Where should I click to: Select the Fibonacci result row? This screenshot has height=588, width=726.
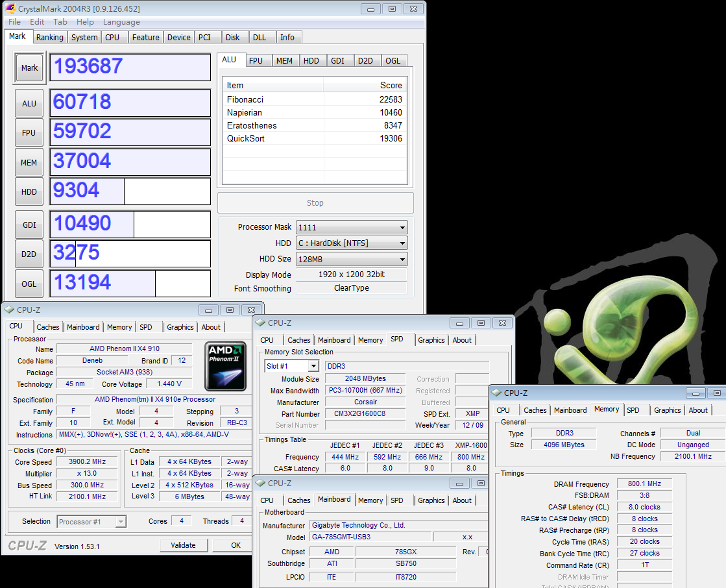[315, 99]
